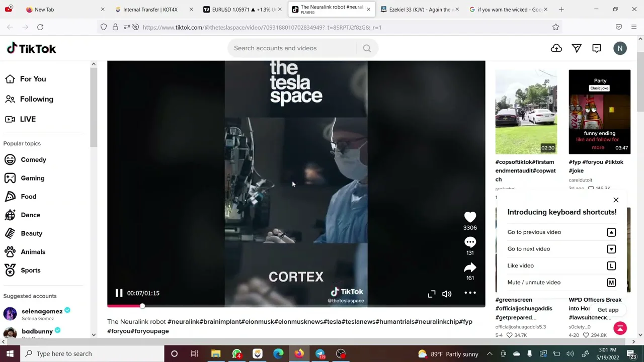Close the keyboard shortcuts popup

point(616,200)
